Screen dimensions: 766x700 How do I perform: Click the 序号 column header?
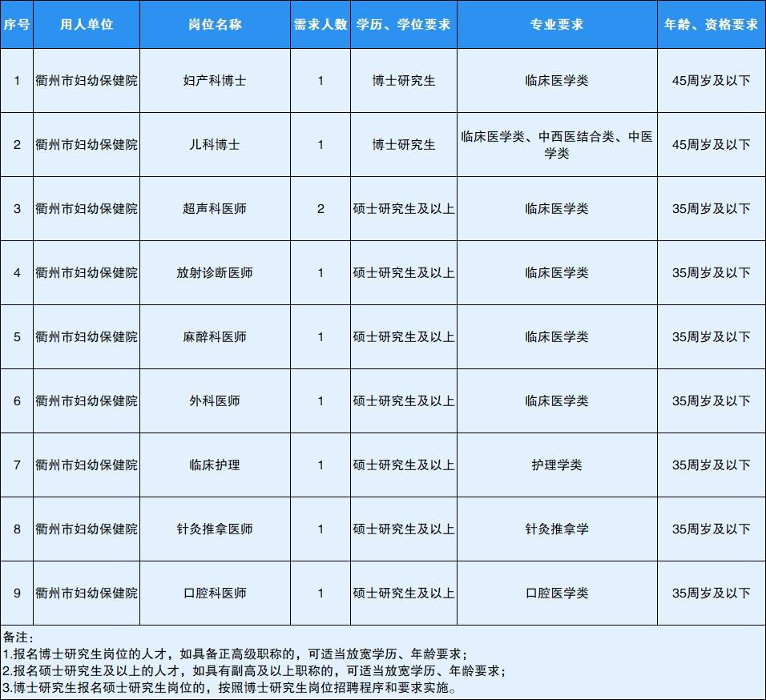(17, 24)
